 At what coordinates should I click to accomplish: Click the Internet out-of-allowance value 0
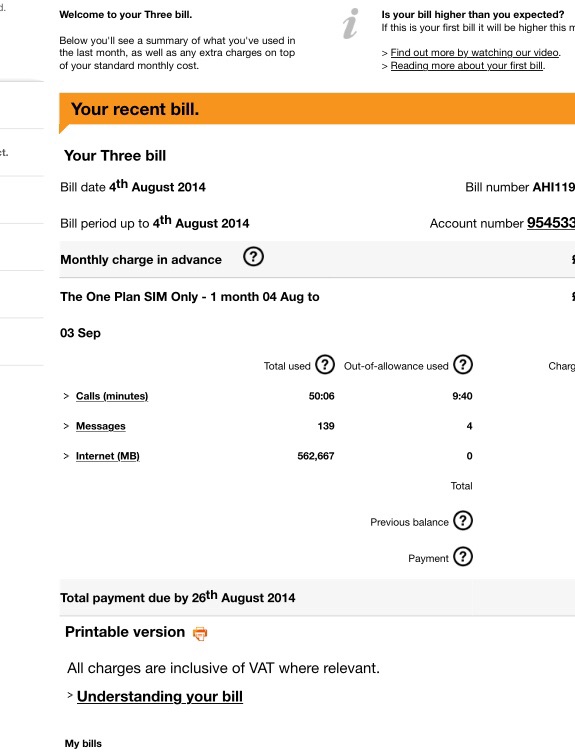(x=469, y=456)
